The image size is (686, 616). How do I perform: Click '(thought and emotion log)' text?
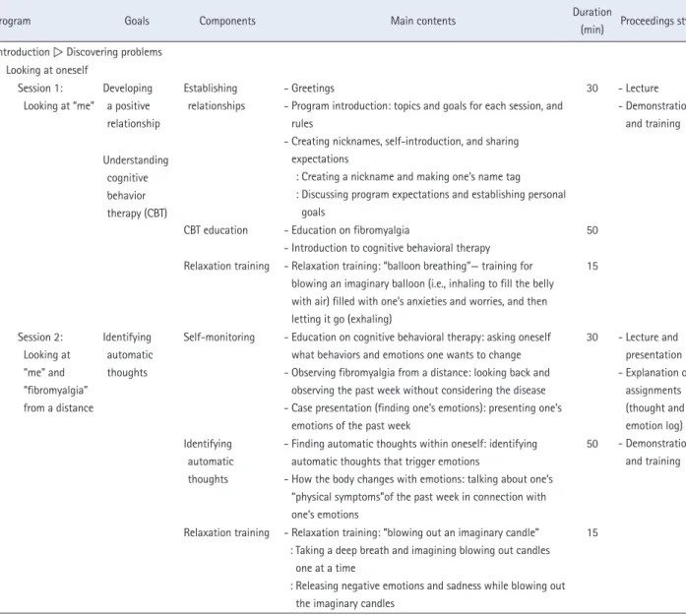(x=655, y=417)
